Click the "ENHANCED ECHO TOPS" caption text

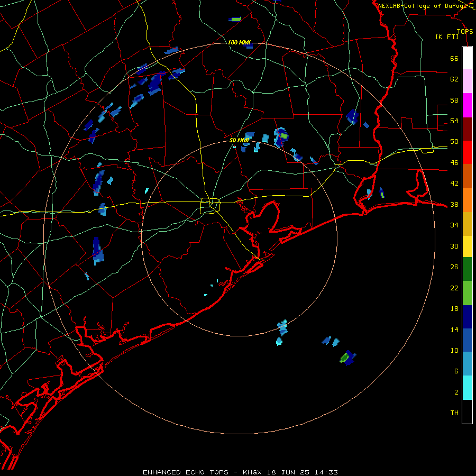(x=186, y=472)
